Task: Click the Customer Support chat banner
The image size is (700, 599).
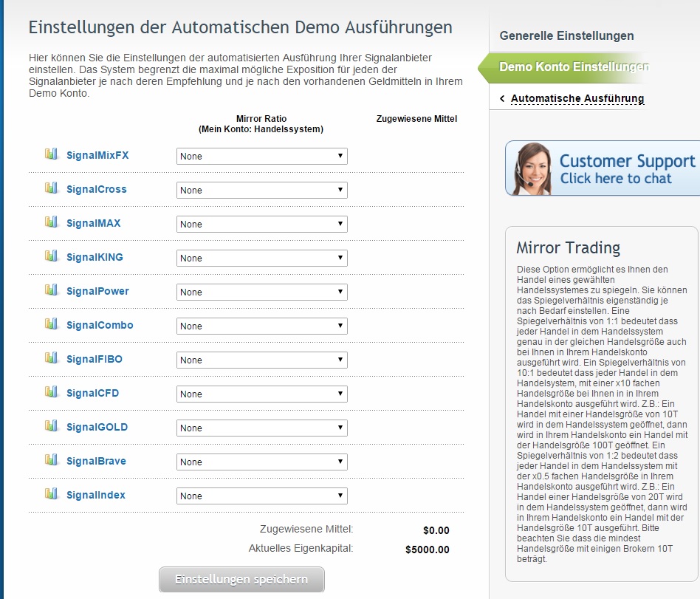Action: (603, 168)
